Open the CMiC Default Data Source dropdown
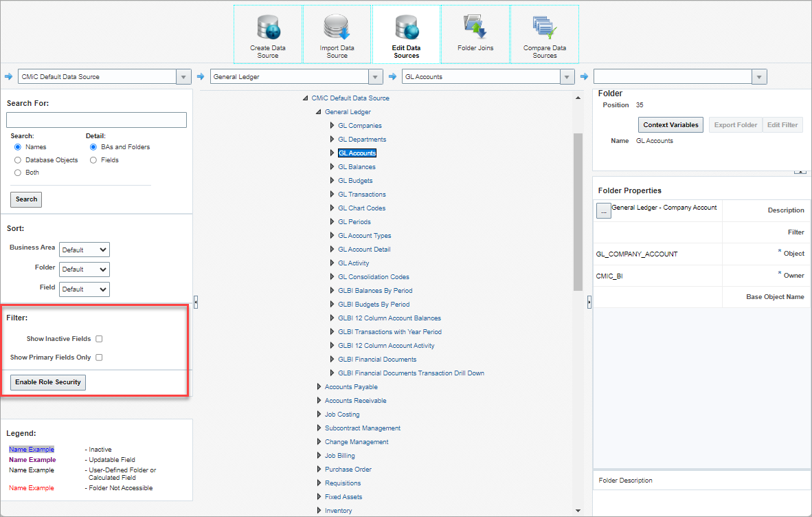The width and height of the screenshot is (812, 517). click(183, 77)
